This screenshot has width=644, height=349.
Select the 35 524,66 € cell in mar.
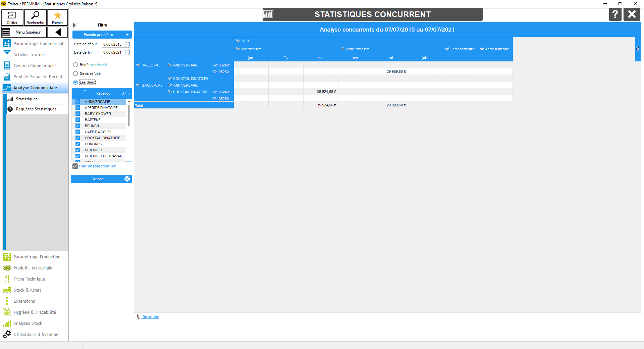point(321,92)
